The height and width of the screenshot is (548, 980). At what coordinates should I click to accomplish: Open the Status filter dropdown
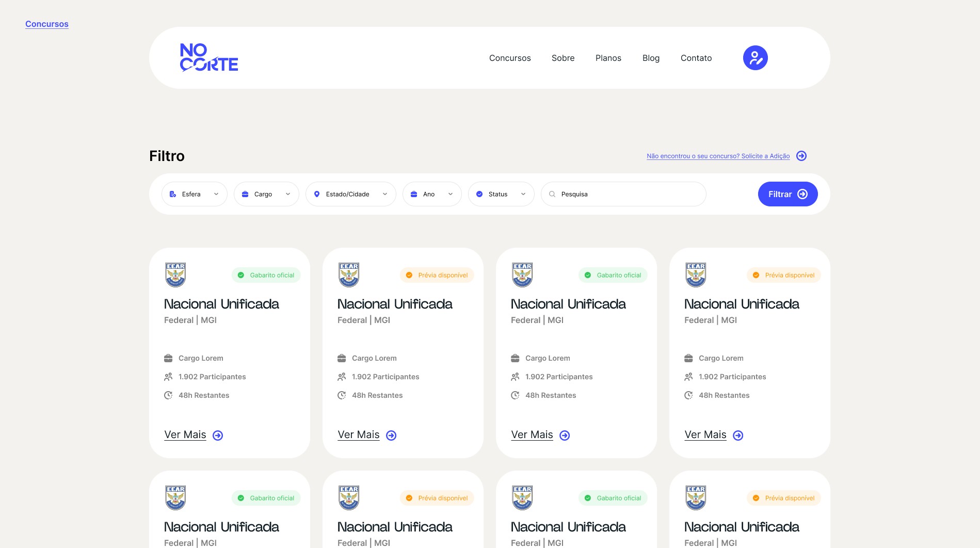point(501,194)
